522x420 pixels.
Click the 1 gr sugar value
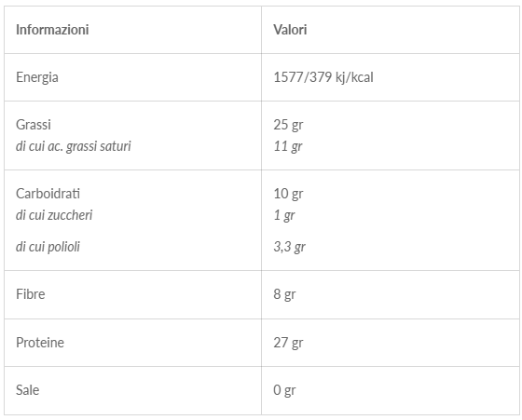tap(284, 215)
